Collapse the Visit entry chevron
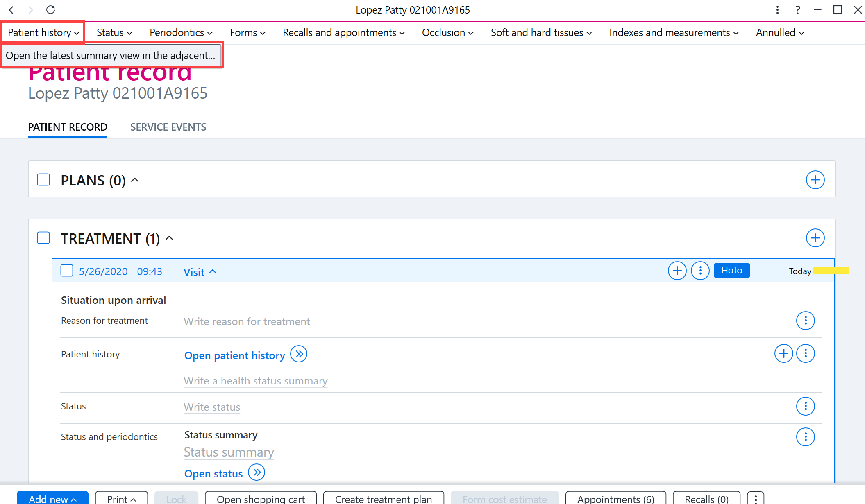The image size is (865, 504). coord(213,272)
